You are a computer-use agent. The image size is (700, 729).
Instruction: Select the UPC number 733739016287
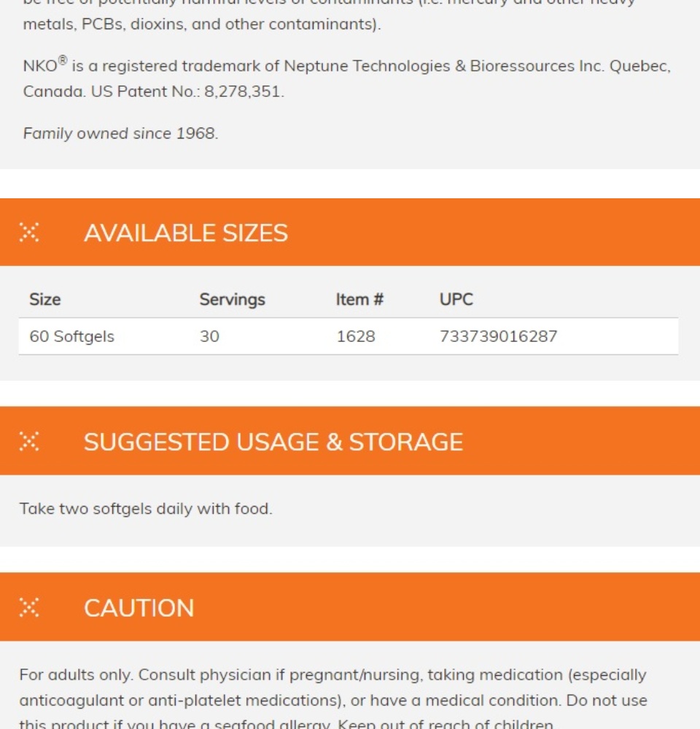coord(498,336)
